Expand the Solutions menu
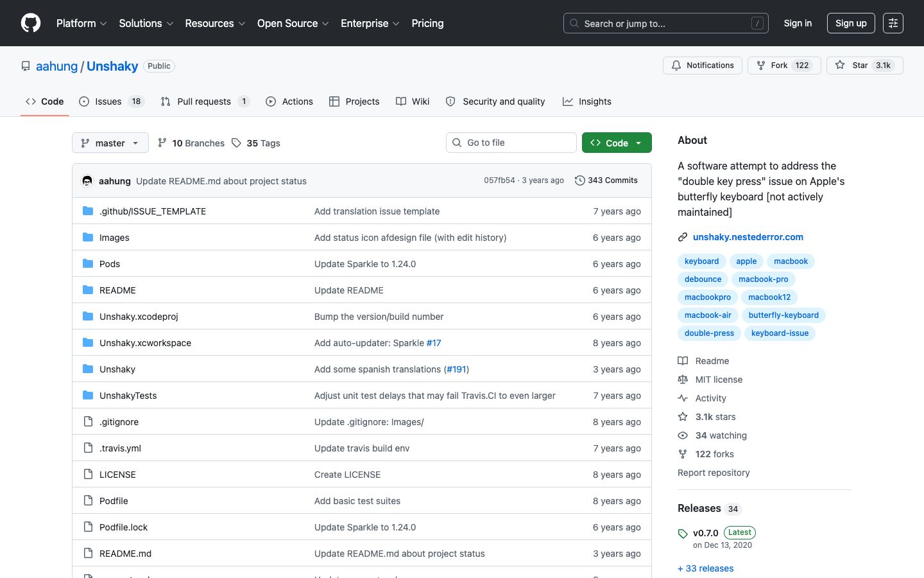Viewport: 924px width, 578px height. coord(146,23)
